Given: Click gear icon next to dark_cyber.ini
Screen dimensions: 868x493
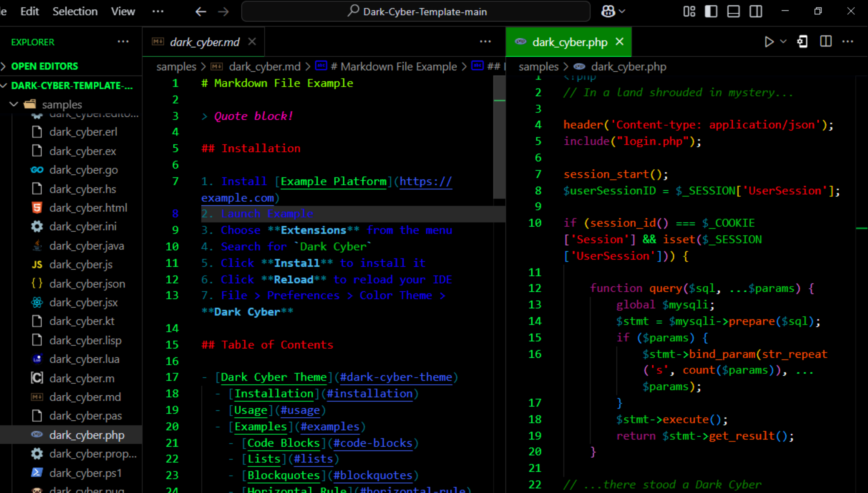Looking at the screenshot, I should pyautogui.click(x=37, y=226).
